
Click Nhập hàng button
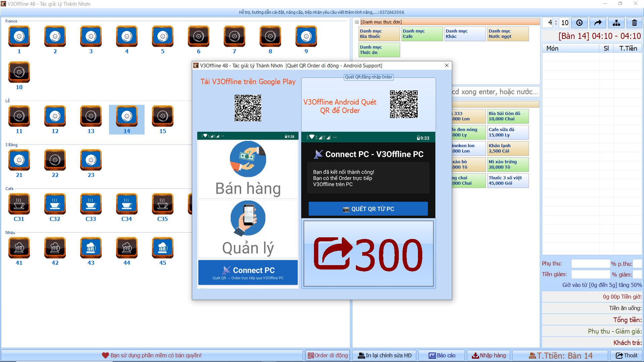[x=489, y=355]
